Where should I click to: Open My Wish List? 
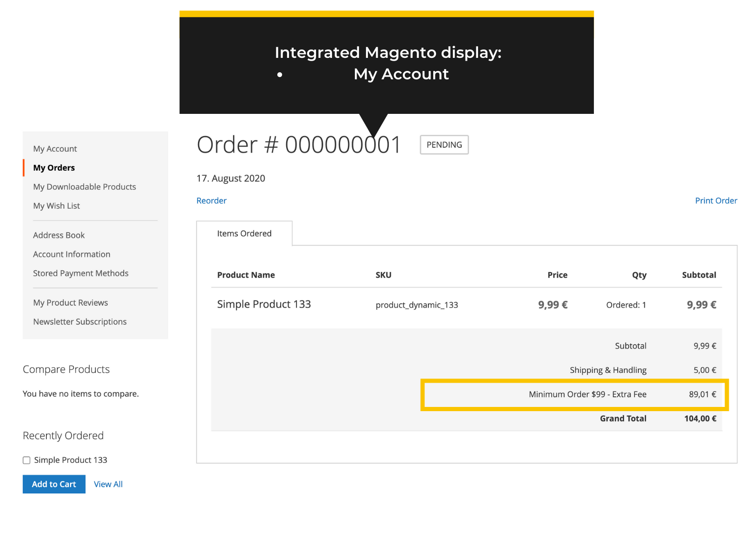click(56, 206)
